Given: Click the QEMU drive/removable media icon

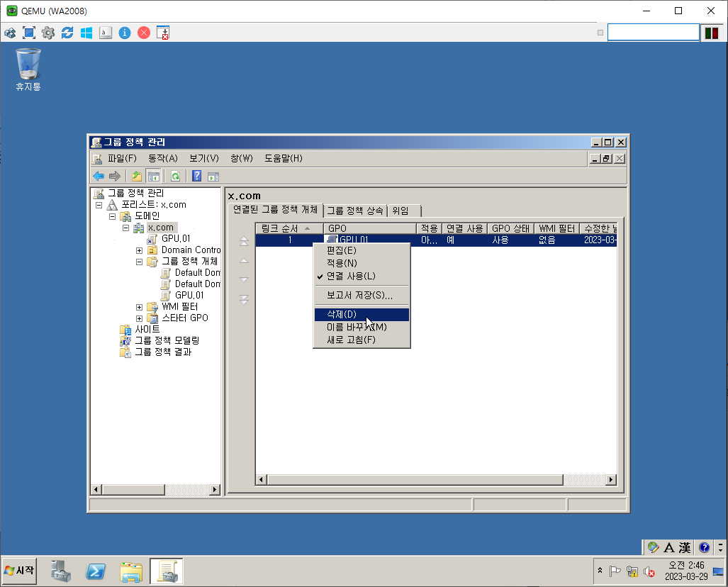Looking at the screenshot, I should pyautogui.click(x=106, y=33).
